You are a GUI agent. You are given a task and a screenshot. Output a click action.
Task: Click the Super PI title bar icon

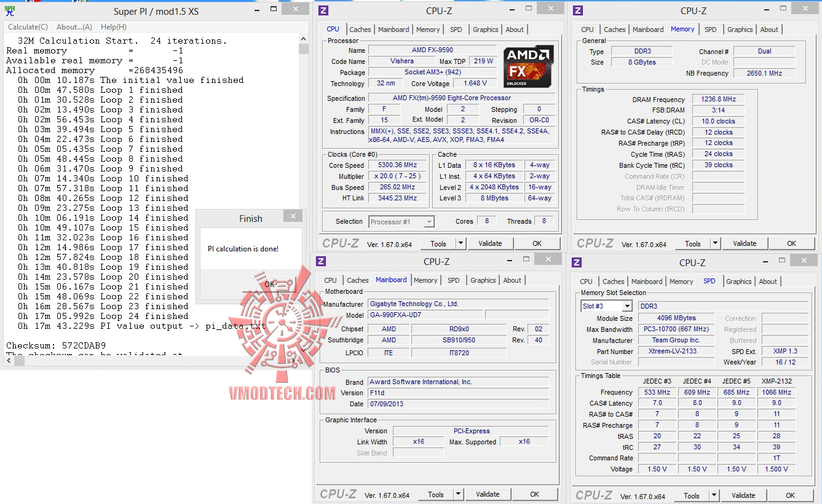[x=9, y=10]
